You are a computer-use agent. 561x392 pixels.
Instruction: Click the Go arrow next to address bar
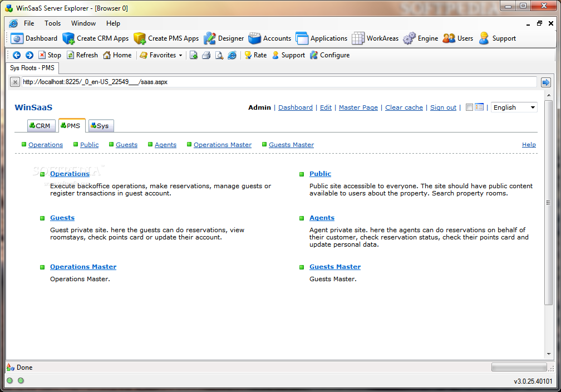(545, 82)
